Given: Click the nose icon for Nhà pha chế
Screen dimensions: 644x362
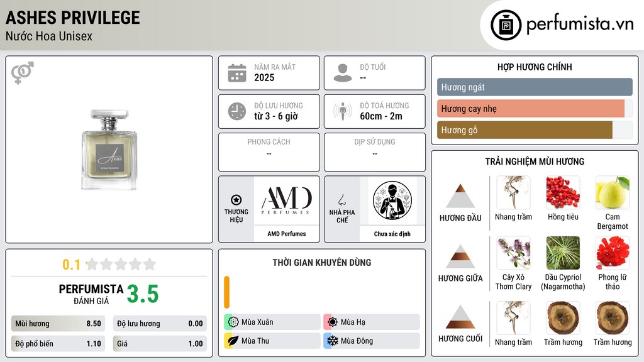Looking at the screenshot, I should pyautogui.click(x=341, y=200).
